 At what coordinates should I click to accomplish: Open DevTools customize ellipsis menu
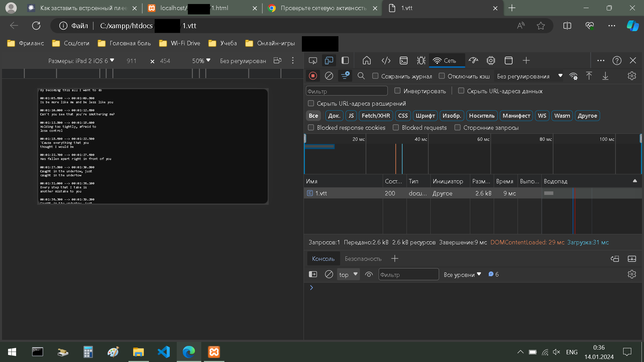tap(601, 61)
